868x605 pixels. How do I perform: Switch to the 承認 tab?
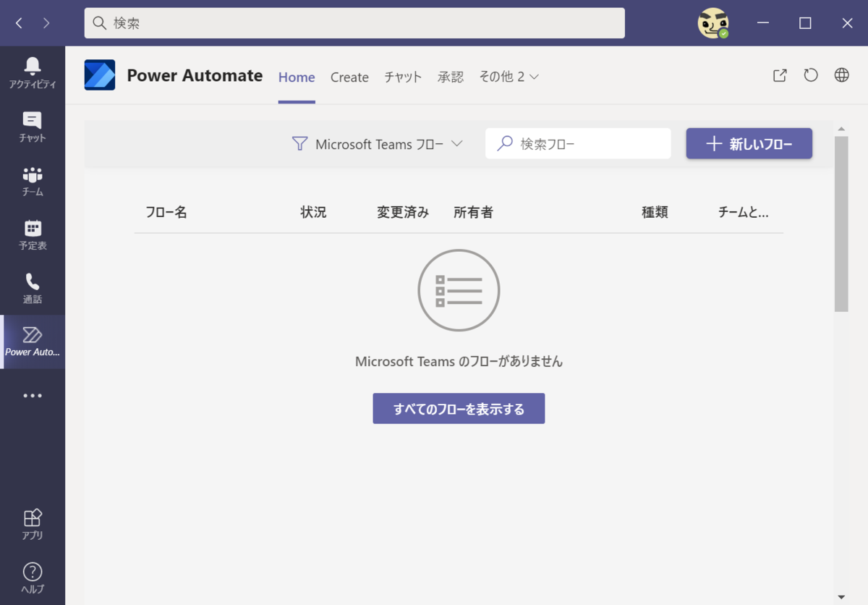(451, 77)
